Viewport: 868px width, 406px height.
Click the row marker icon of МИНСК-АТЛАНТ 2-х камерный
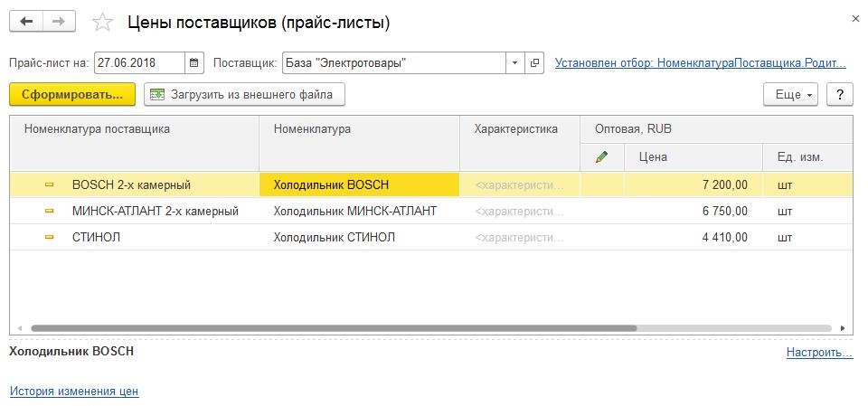tap(49, 211)
